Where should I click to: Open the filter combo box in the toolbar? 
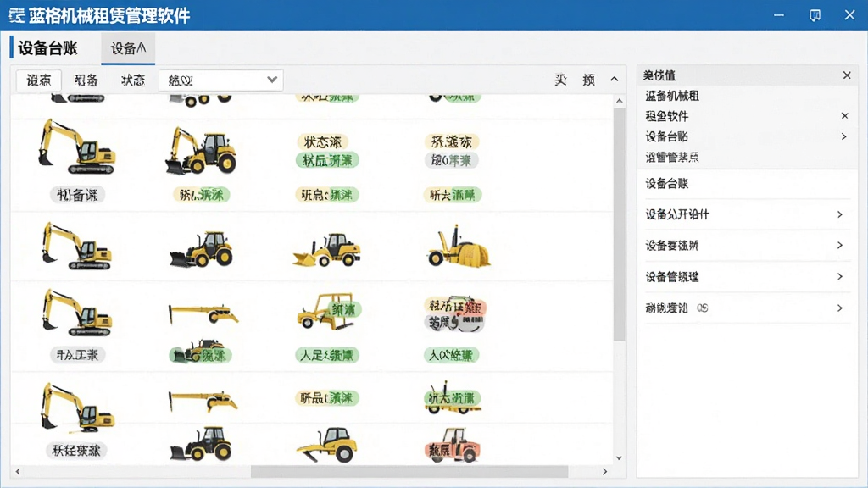(221, 80)
